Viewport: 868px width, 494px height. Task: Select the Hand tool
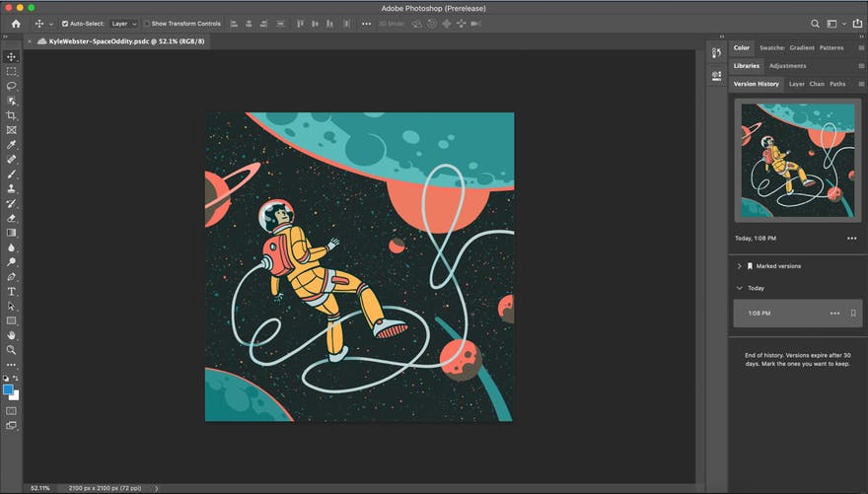tap(12, 335)
